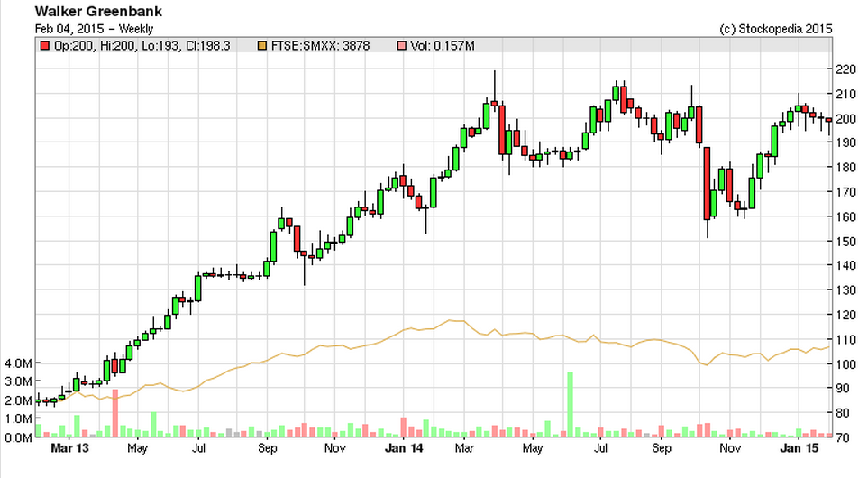Click the '150' price axis label

point(845,242)
